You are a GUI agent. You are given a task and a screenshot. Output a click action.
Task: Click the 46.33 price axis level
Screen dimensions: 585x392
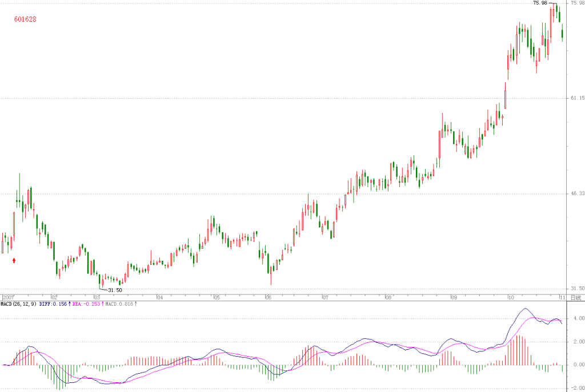(x=578, y=193)
